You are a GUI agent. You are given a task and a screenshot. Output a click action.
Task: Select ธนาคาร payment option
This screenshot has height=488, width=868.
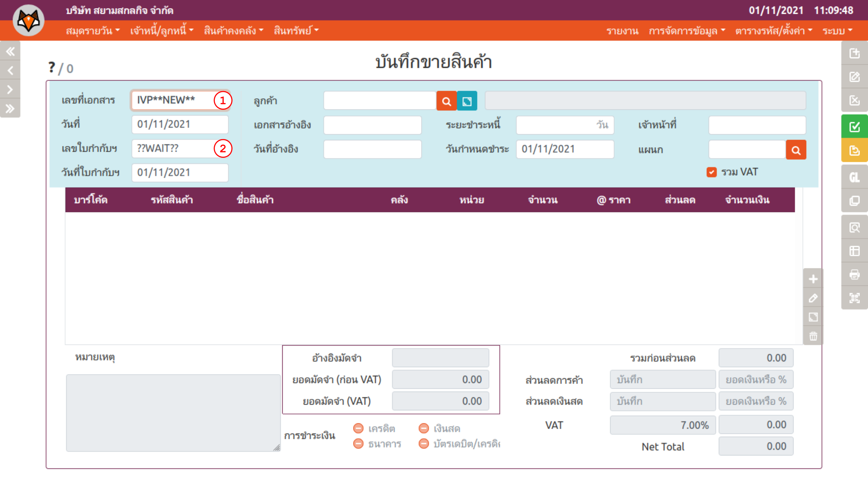(358, 444)
